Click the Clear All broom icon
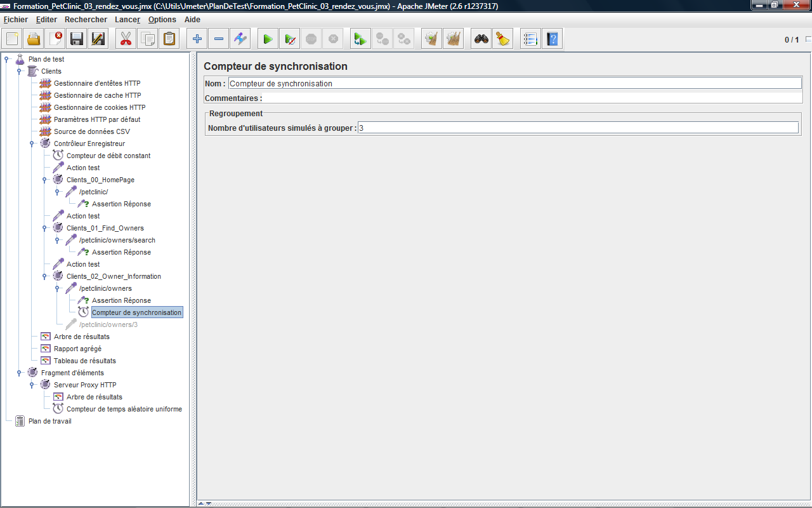Viewport: 812px width, 508px height. coord(503,39)
